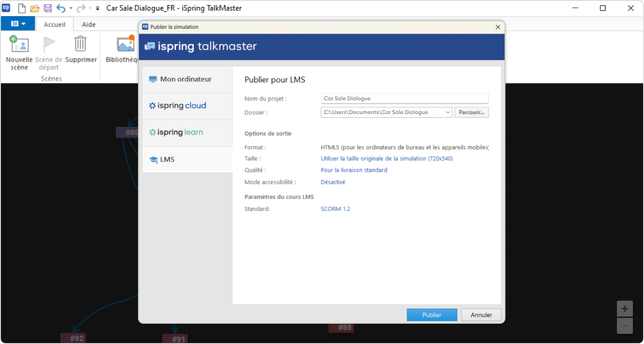Open the Aide ribbon tab
644x344 pixels.
[89, 24]
